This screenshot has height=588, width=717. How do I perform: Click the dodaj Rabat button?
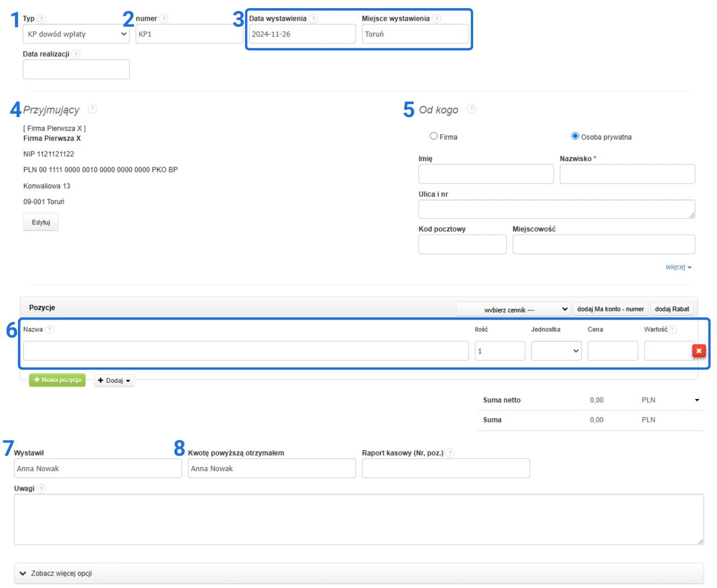tap(672, 309)
